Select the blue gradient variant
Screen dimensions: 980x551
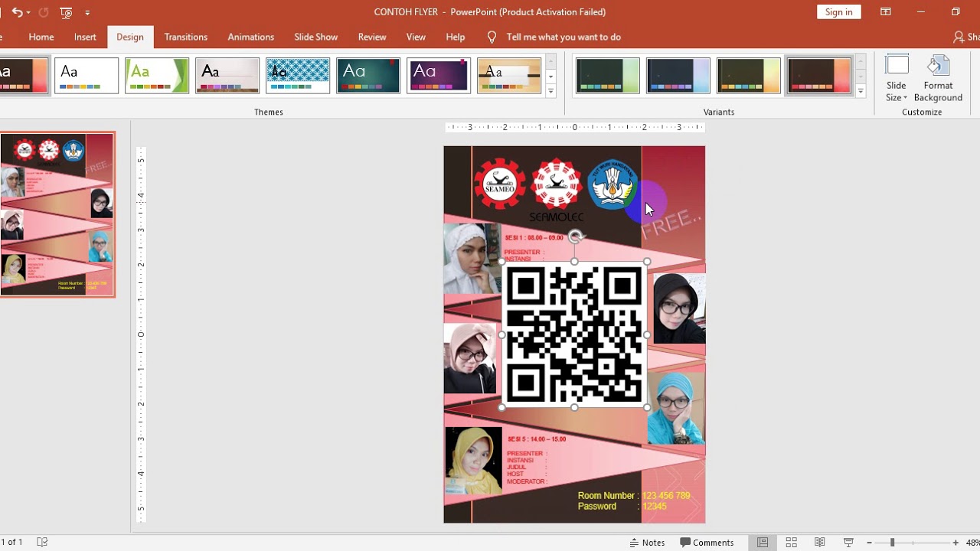678,76
